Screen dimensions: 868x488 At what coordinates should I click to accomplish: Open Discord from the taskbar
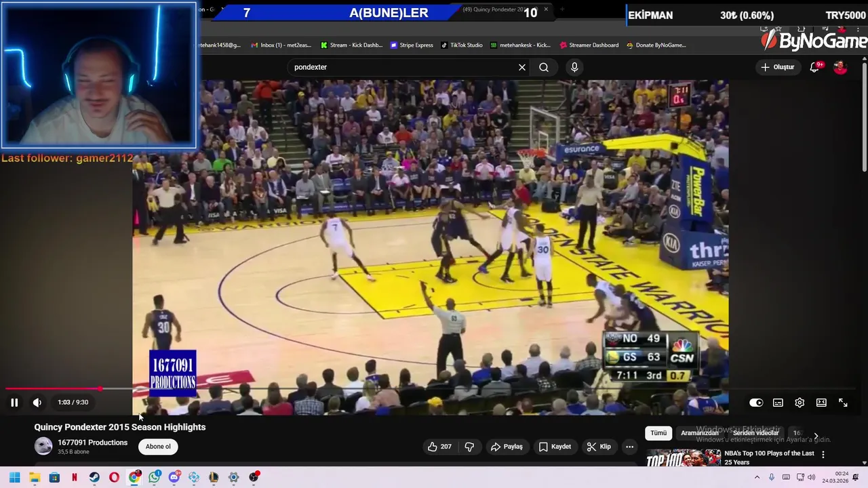(x=174, y=477)
